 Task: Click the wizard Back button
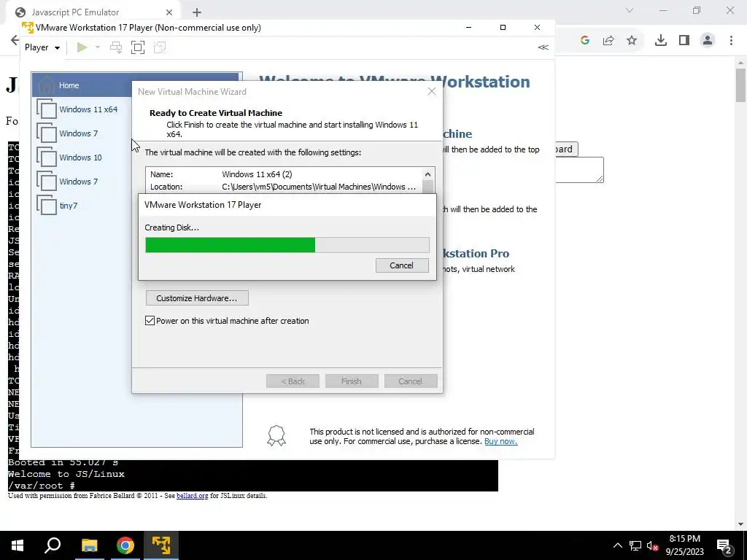coord(293,381)
